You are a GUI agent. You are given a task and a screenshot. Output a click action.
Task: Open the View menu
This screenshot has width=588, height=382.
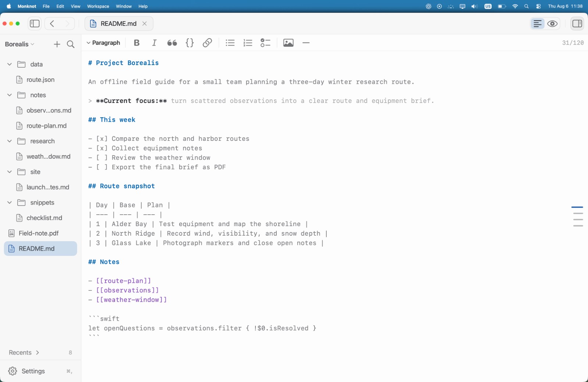click(x=75, y=6)
